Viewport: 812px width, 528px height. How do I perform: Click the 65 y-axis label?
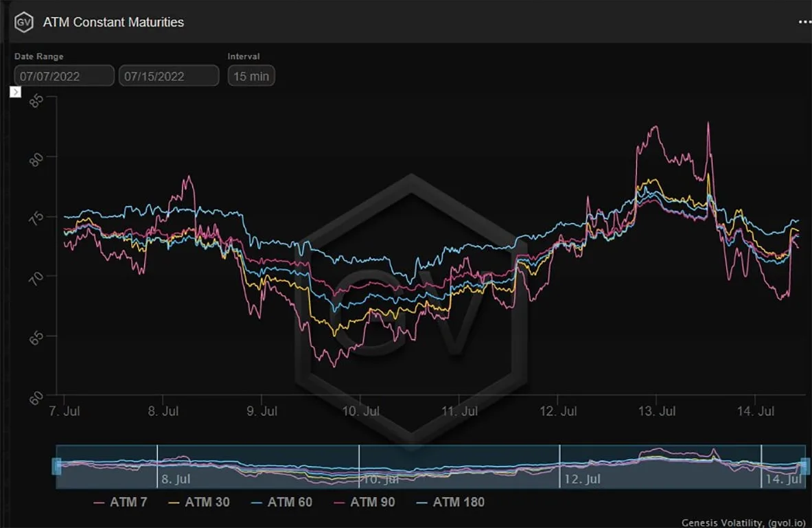(36, 338)
